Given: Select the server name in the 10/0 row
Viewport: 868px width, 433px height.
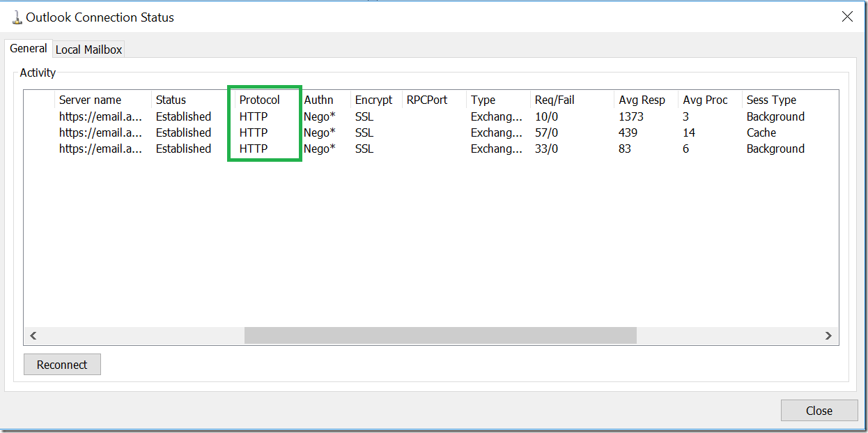Looking at the screenshot, I should pyautogui.click(x=101, y=116).
